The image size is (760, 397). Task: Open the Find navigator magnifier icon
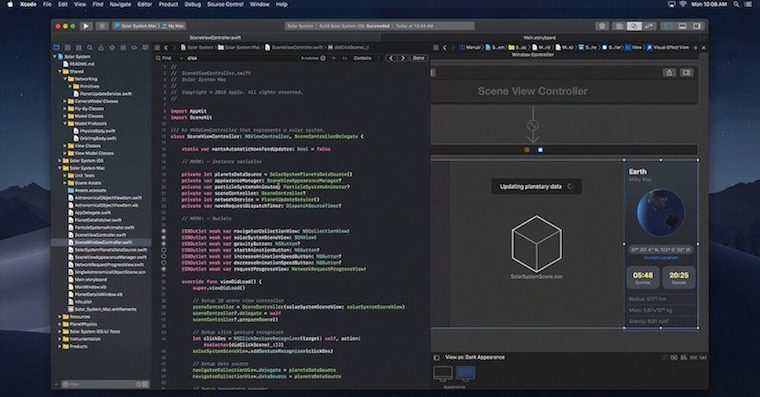(x=90, y=48)
